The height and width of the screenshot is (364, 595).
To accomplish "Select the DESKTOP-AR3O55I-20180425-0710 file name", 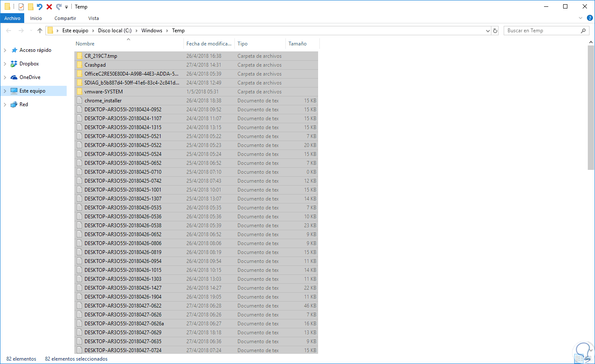I will (x=123, y=172).
